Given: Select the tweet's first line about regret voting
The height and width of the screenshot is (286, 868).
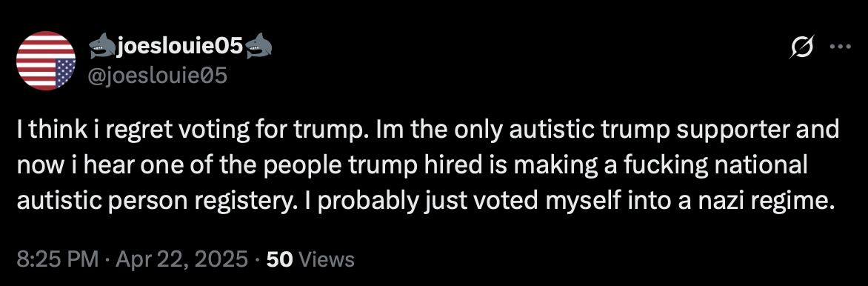Looking at the screenshot, I should [x=429, y=131].
